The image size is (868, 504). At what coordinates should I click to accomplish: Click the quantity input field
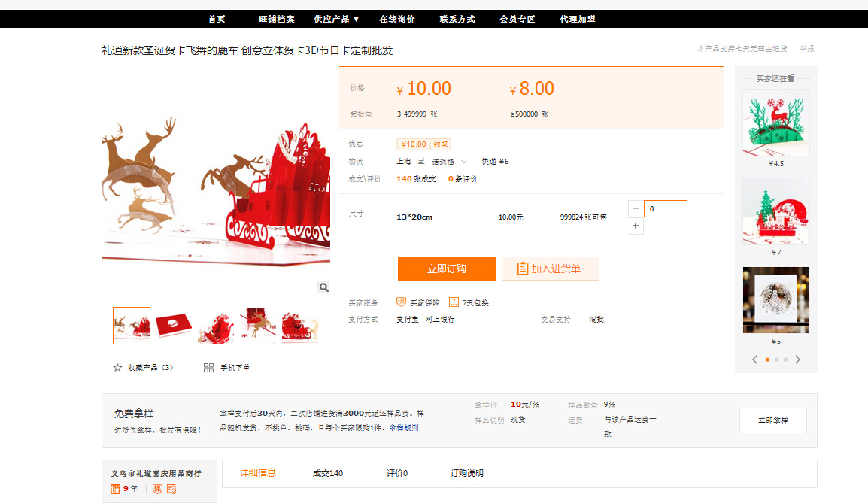[665, 209]
